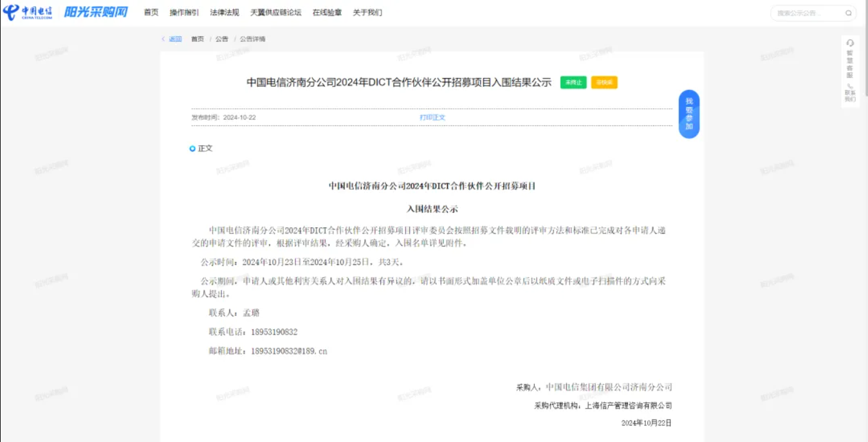Select 在线验章 in the navigation bar
Screen dimensions: 868x442
[327, 12]
